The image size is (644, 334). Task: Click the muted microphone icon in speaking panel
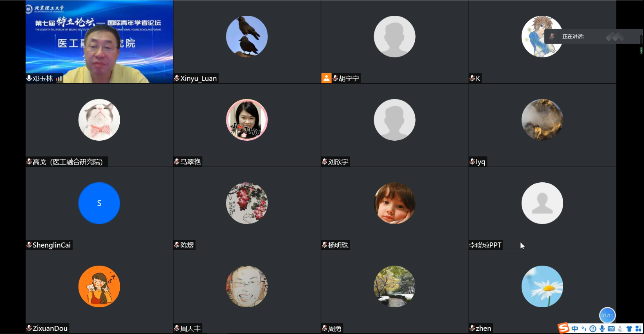552,37
